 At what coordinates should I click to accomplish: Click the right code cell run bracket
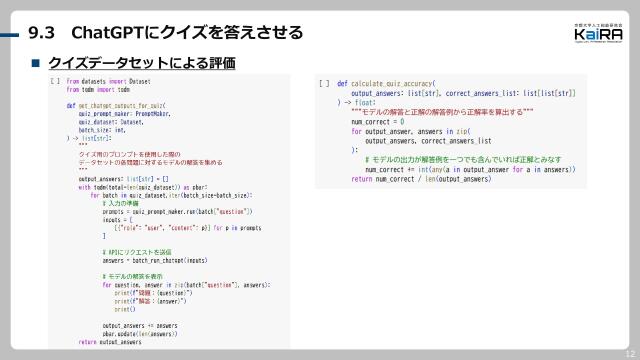tap(324, 84)
